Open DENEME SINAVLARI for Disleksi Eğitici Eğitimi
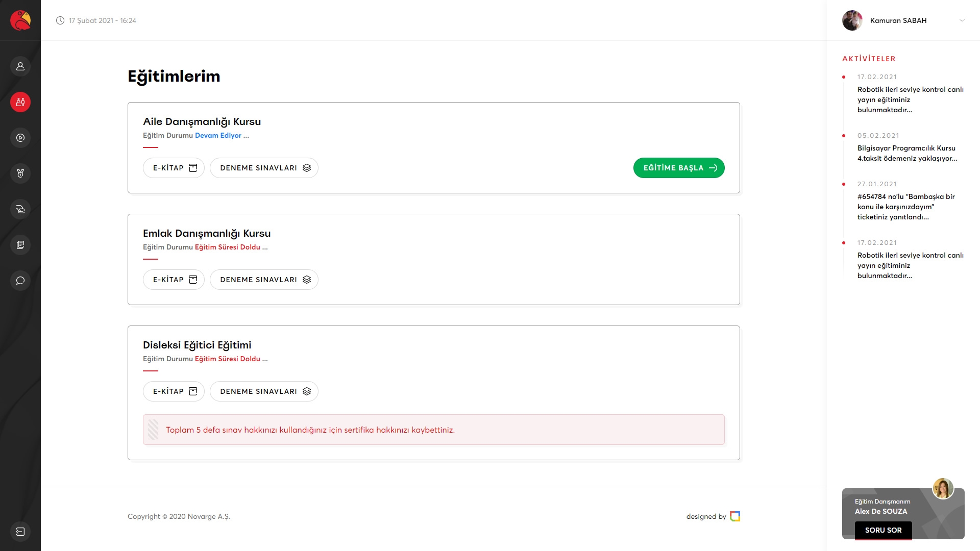The height and width of the screenshot is (551, 980). click(264, 391)
